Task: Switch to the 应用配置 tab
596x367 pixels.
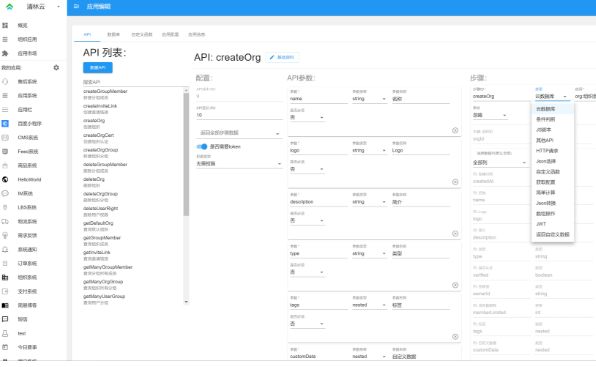Action: tap(170, 35)
